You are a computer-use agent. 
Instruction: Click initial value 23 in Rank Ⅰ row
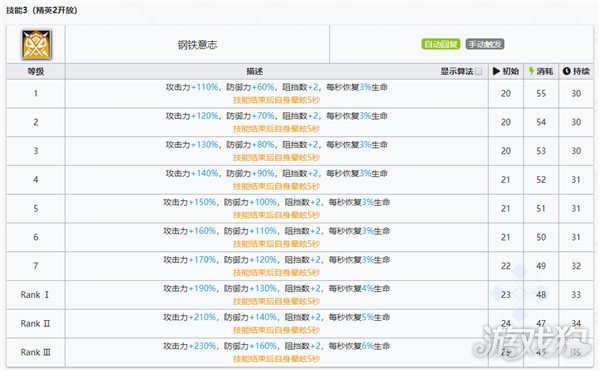coord(506,295)
